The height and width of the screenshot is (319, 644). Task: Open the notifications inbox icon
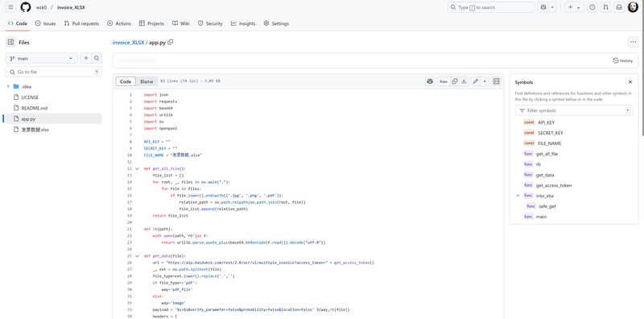point(619,7)
